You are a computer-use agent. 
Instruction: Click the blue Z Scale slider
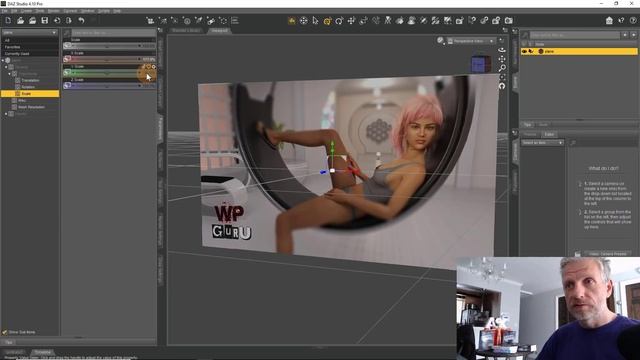109,86
